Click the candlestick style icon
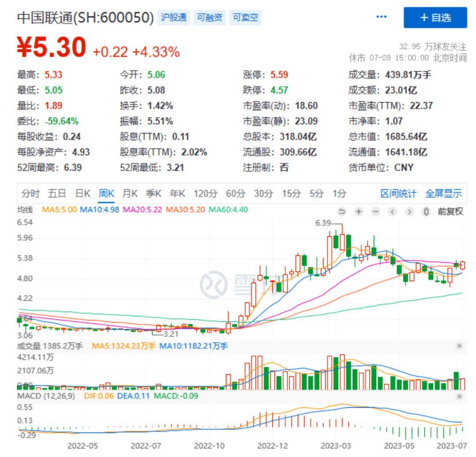Image resolution: width=476 pixels, height=457 pixels. coord(426,212)
